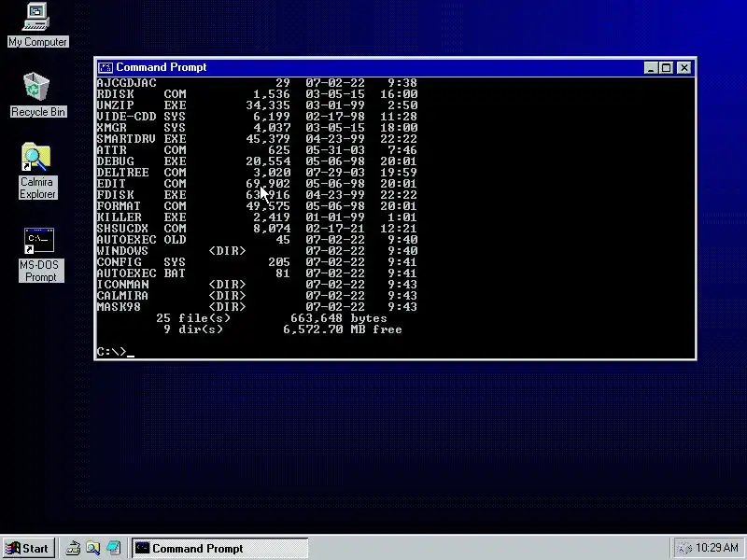Click the XMGR SYS file name
Screen dimensions: 747x560
[142, 128]
